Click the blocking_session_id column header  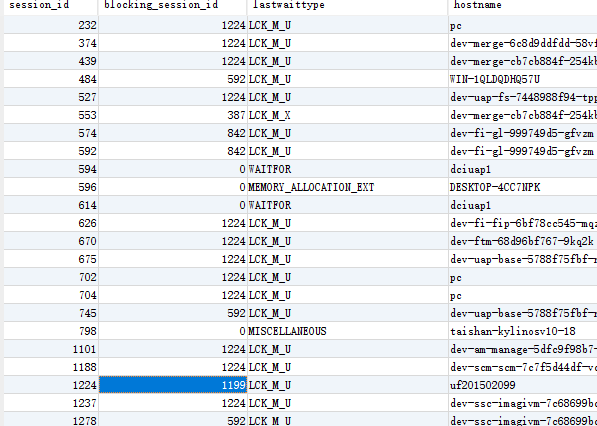pyautogui.click(x=172, y=5)
